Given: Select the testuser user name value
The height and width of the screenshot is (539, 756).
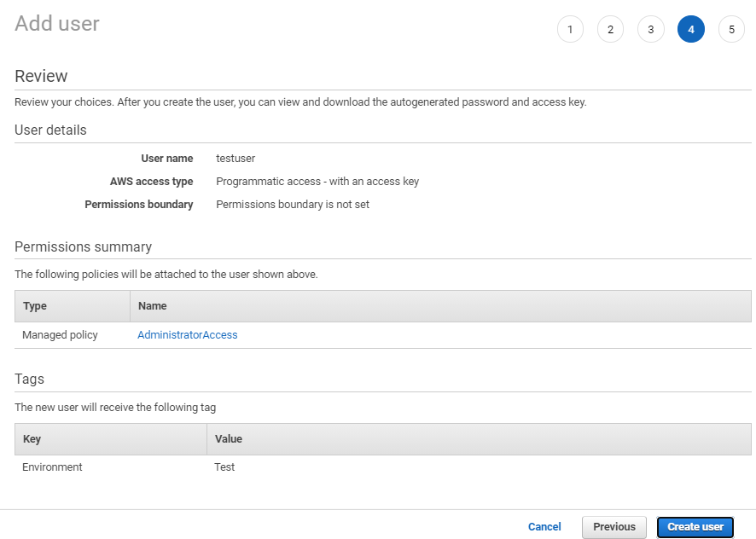Looking at the screenshot, I should [236, 158].
